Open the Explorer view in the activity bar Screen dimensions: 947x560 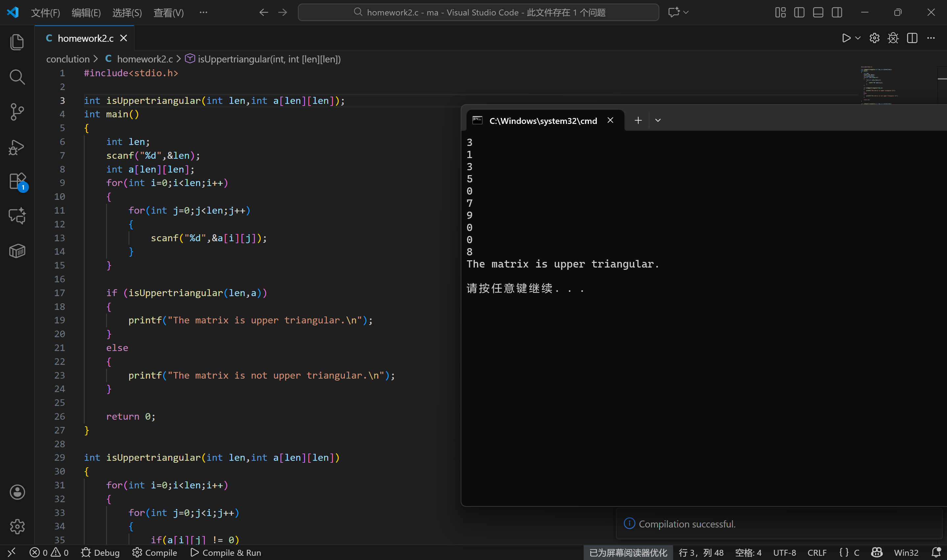click(x=17, y=42)
